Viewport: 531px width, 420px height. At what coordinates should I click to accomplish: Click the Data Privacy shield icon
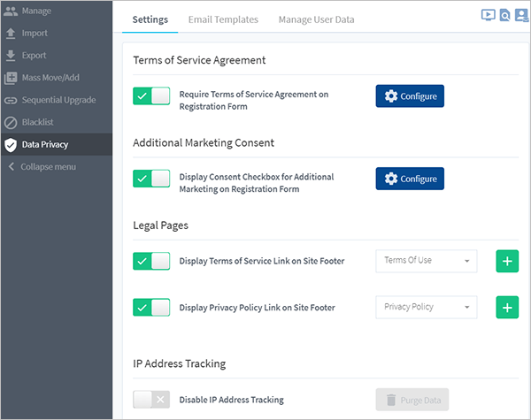pyautogui.click(x=11, y=145)
